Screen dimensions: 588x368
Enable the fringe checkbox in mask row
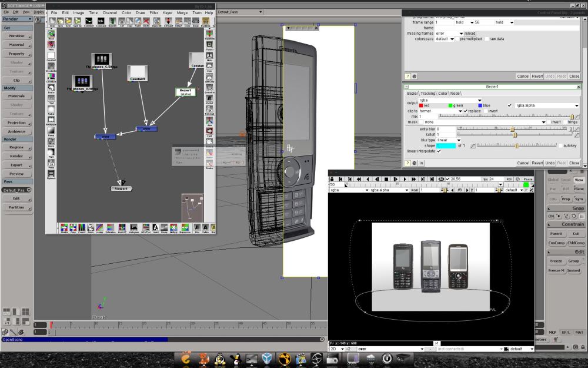click(565, 122)
